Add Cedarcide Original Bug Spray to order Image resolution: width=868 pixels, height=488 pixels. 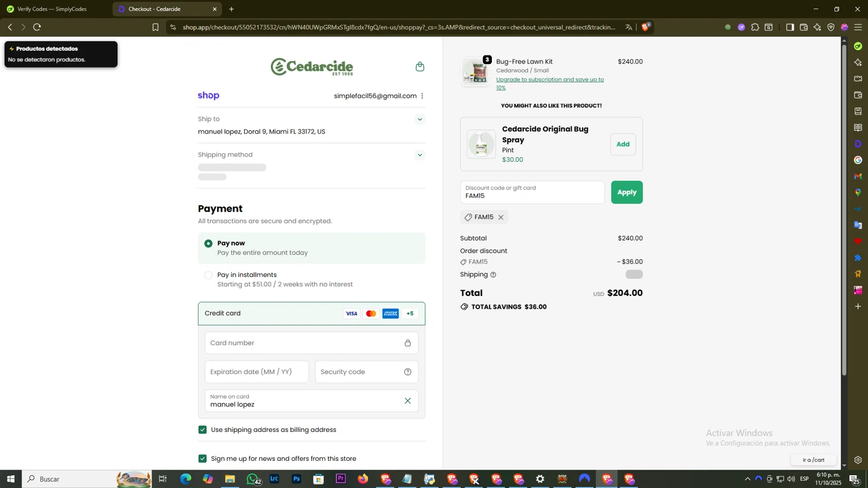[x=623, y=144]
